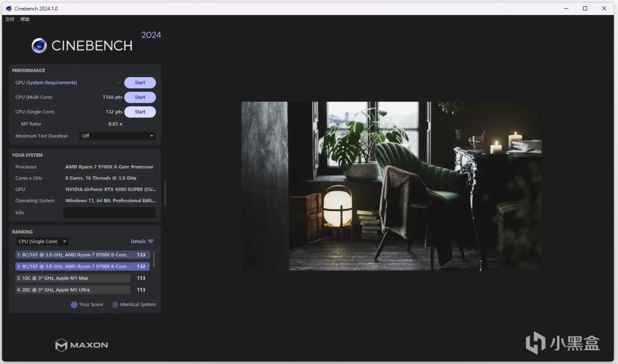Click the Cinebench app icon in title bar
Image resolution: width=618 pixels, height=364 pixels.
9,8
